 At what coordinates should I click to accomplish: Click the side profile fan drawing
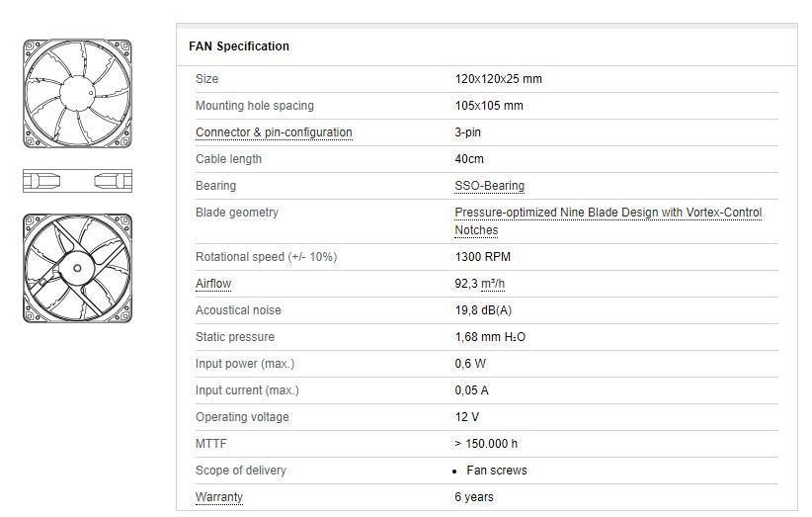click(x=78, y=181)
